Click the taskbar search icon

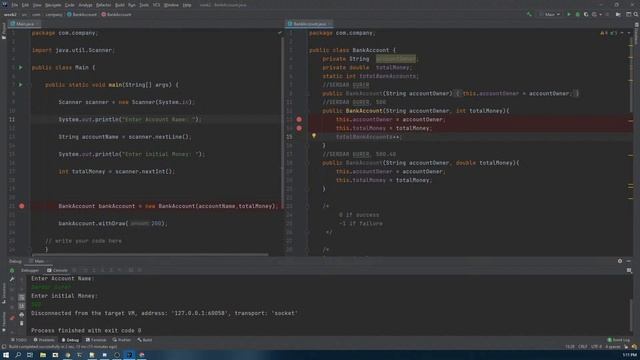(18, 355)
